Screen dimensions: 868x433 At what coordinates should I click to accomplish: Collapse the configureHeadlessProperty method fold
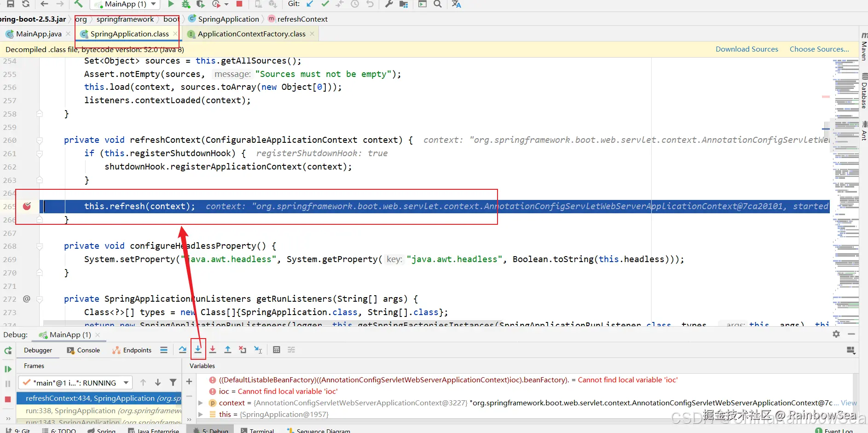pyautogui.click(x=40, y=246)
